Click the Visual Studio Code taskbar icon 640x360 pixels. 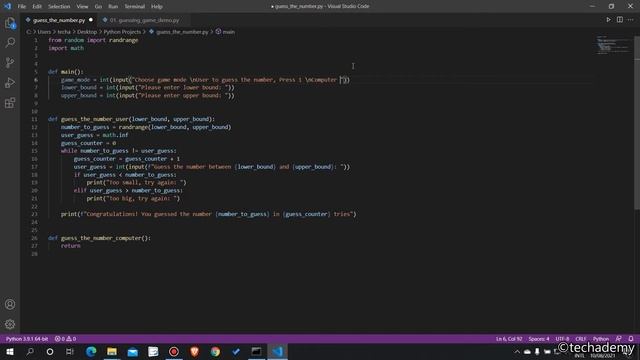278,351
